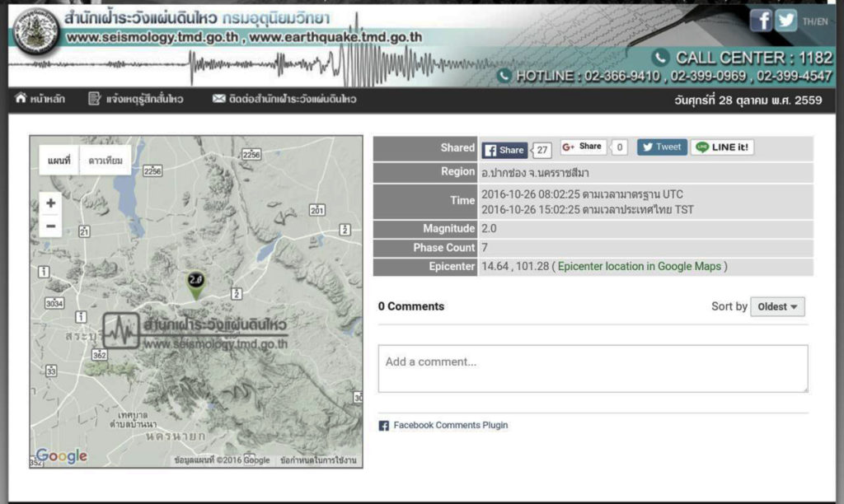Switch language via TH/EN link
Viewport: 844px width, 504px height.
815,21
